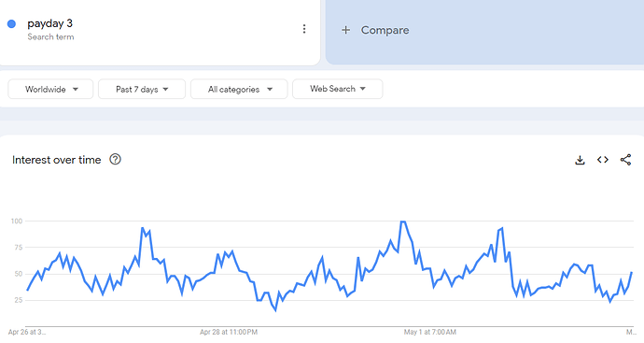This screenshot has height=343, width=644.
Task: Open the Web Search type dropdown
Action: pos(338,89)
